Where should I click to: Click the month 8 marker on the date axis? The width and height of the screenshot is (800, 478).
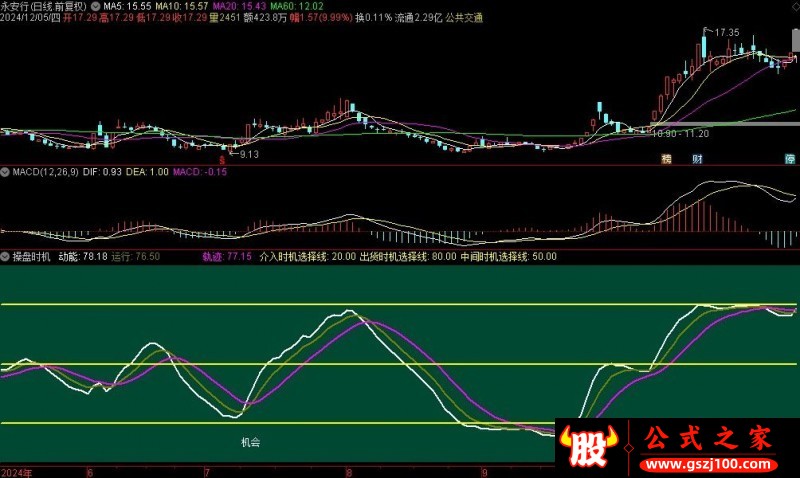point(348,470)
